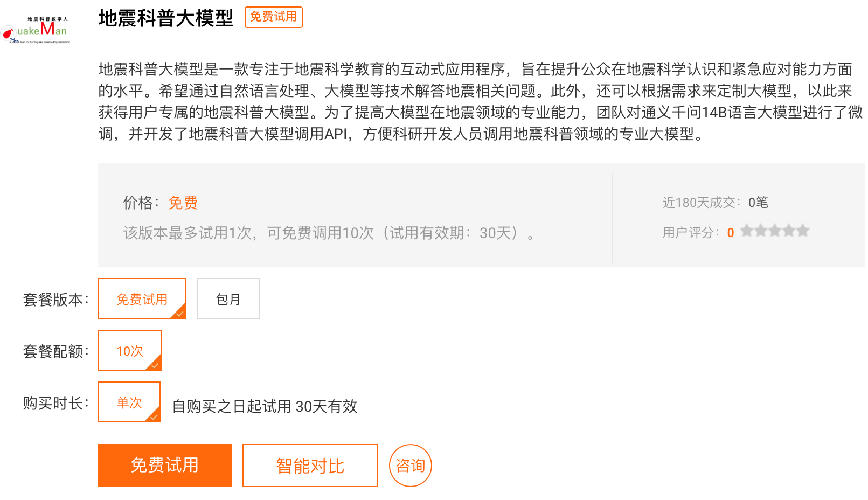Click the orange 免费试用 button

click(x=165, y=466)
